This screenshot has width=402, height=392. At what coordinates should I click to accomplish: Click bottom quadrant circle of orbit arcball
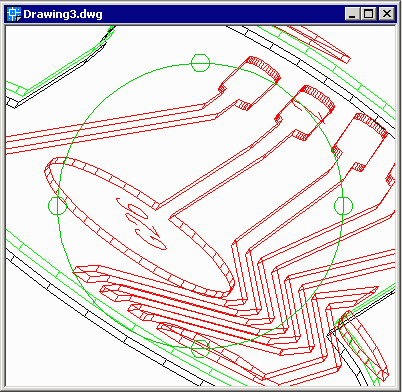[x=200, y=349]
